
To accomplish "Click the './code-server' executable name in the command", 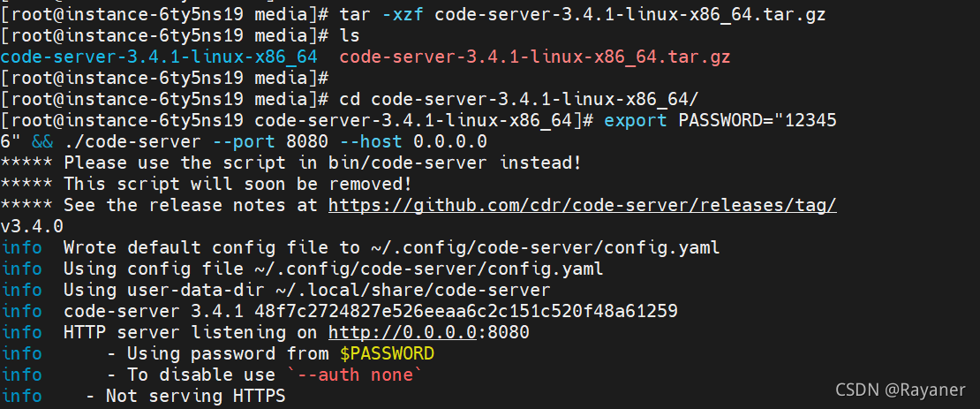I will (132, 141).
